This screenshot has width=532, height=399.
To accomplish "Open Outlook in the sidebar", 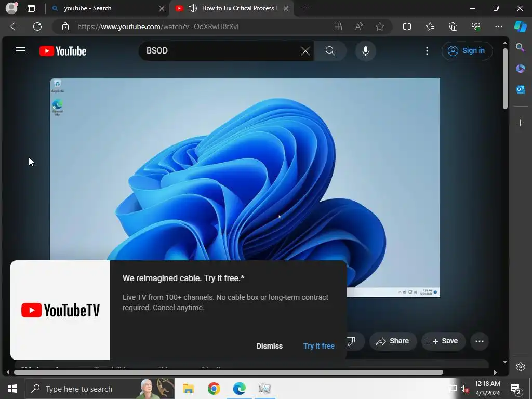I will (x=520, y=89).
